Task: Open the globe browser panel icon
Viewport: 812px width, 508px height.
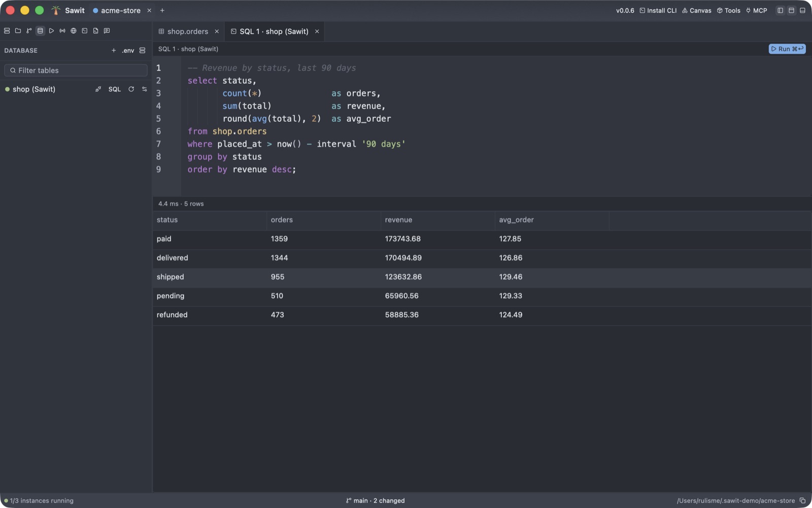Action: [74, 31]
